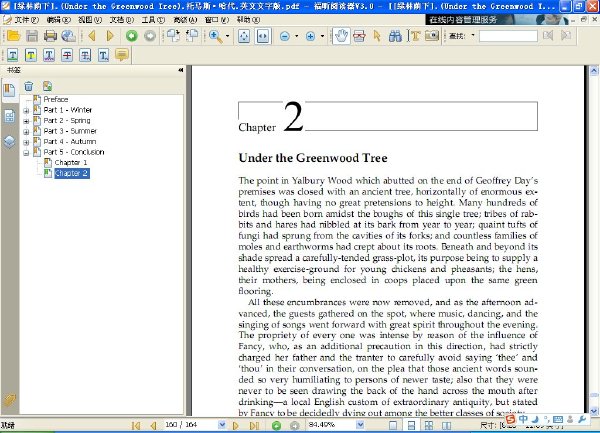The height and width of the screenshot is (433, 600).
Task: Select the Text Select tool
Action: (x=414, y=36)
